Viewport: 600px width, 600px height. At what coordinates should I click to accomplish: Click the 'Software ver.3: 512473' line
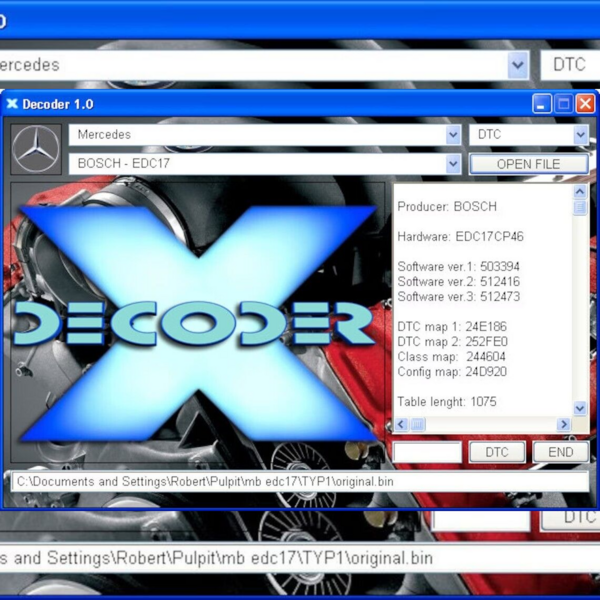[x=458, y=297]
